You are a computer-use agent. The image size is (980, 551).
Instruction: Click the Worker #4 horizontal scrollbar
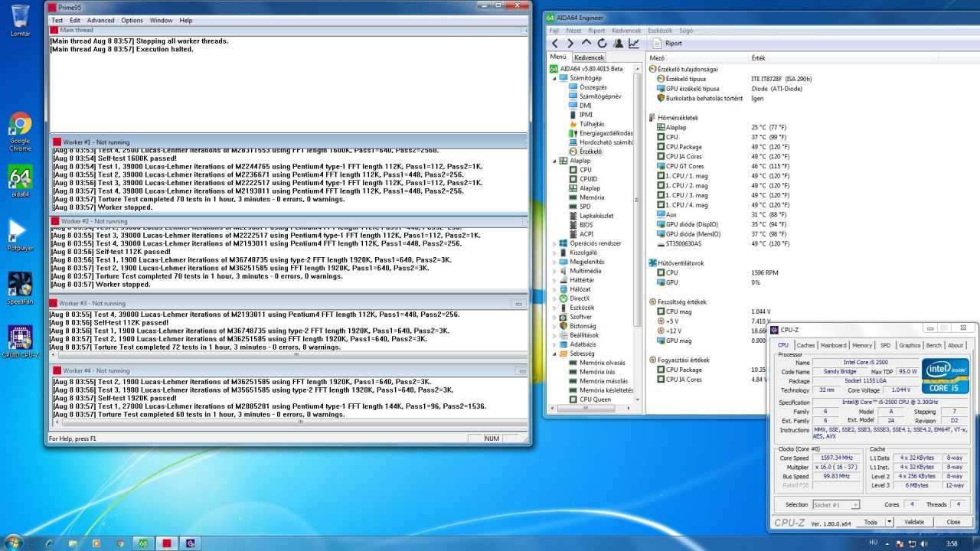(299, 420)
